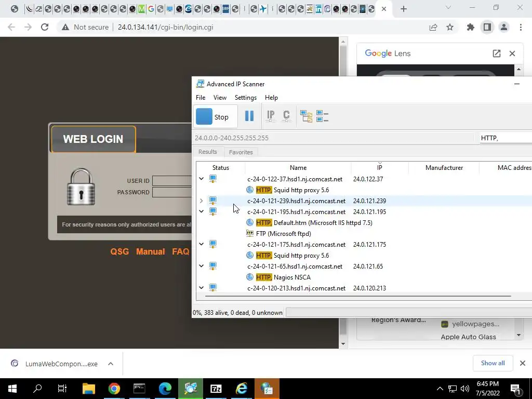Open the View menu in Advanced IP Scanner
This screenshot has height=399, width=532.
coord(220,97)
